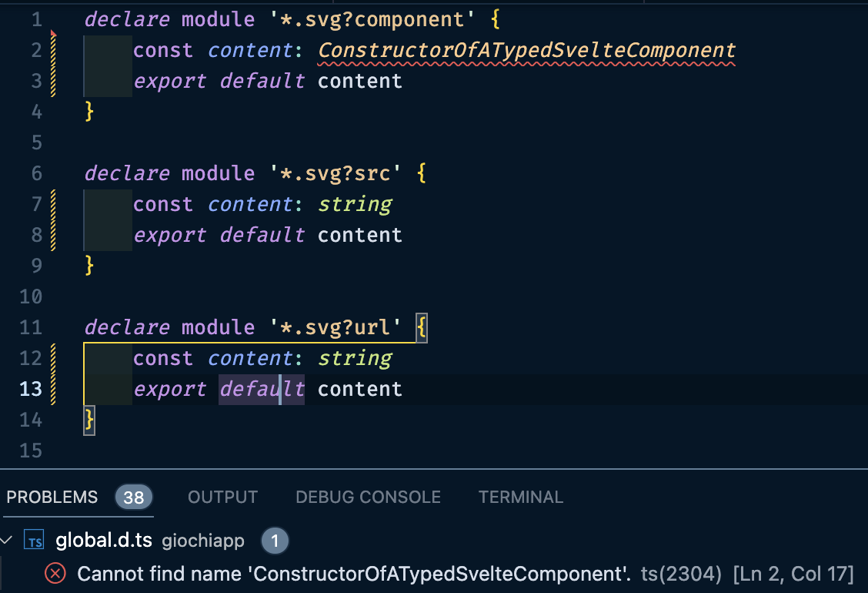Click the yellow change bar next to line 12
Screen dimensions: 868x593
coord(52,358)
